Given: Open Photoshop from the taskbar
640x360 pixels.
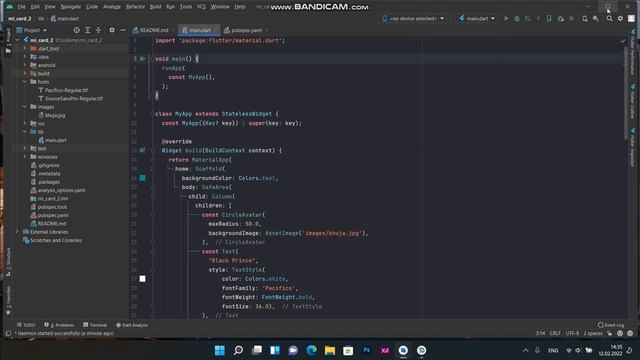Looking at the screenshot, I should [367, 350].
